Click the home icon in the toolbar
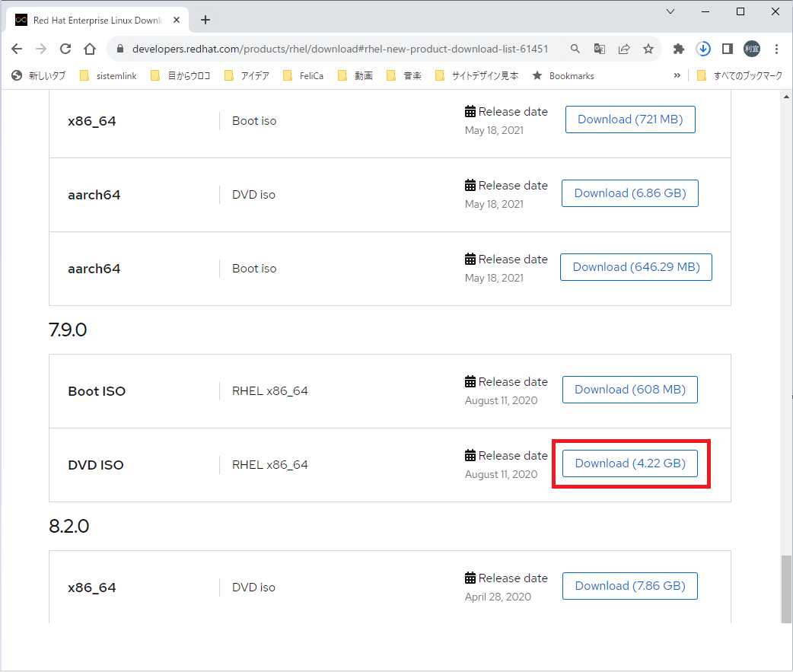The width and height of the screenshot is (793, 672). (x=90, y=48)
